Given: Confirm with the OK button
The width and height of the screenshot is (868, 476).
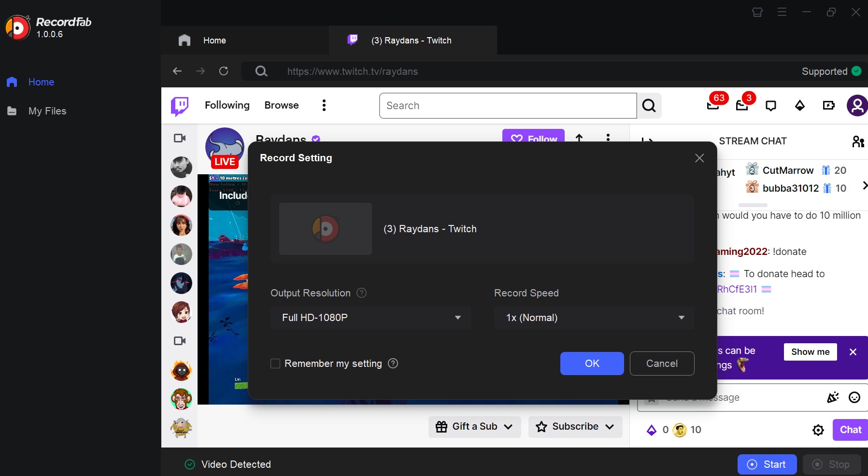Looking at the screenshot, I should coord(592,364).
